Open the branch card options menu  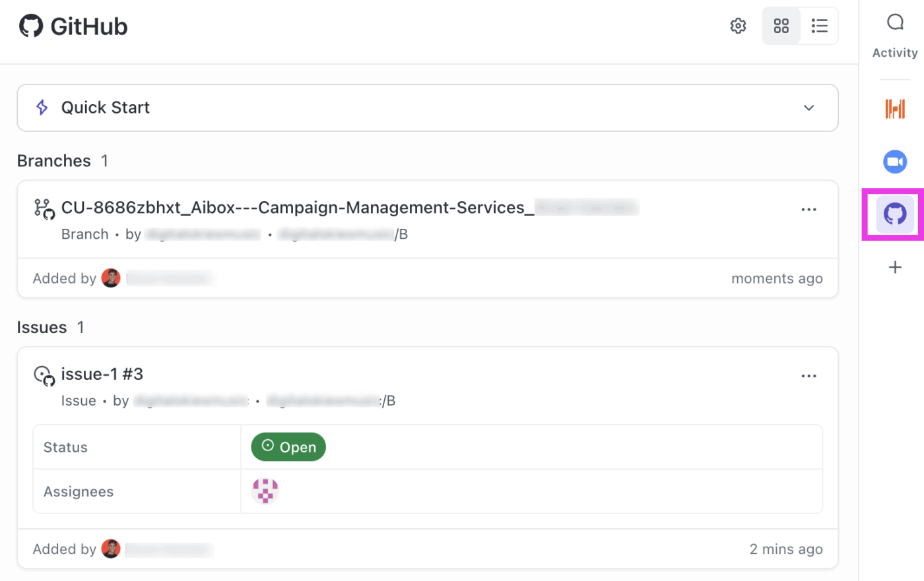pos(808,209)
